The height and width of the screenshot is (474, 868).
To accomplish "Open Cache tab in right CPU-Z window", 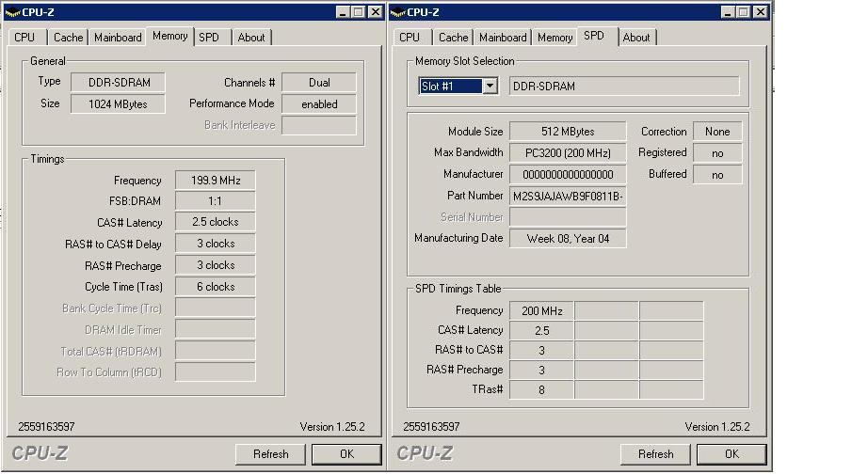I will (454, 37).
